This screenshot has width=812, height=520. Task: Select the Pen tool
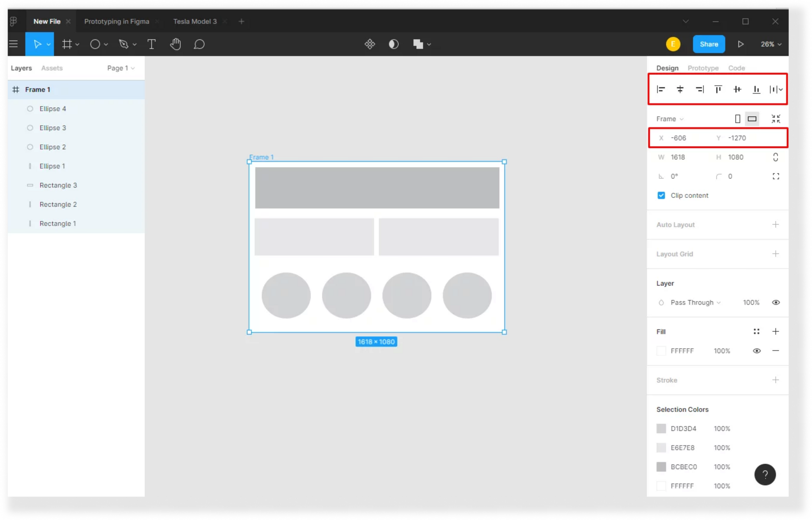point(124,44)
